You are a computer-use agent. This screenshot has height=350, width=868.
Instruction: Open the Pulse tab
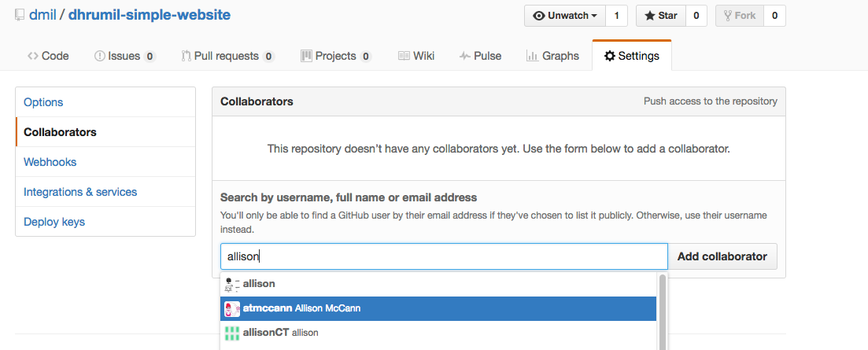[x=480, y=56]
